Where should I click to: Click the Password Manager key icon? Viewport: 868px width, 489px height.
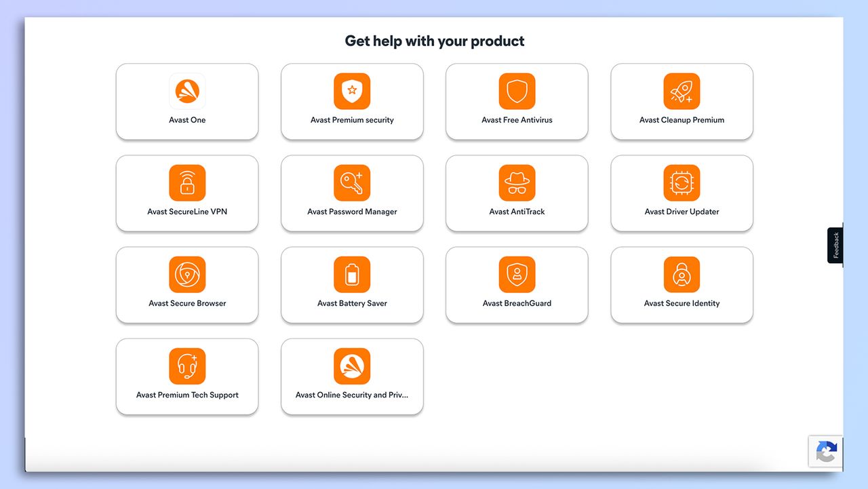coord(352,182)
